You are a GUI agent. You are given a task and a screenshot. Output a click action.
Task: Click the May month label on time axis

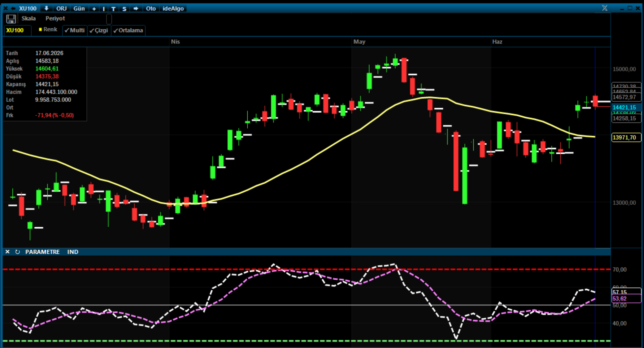[x=359, y=42]
